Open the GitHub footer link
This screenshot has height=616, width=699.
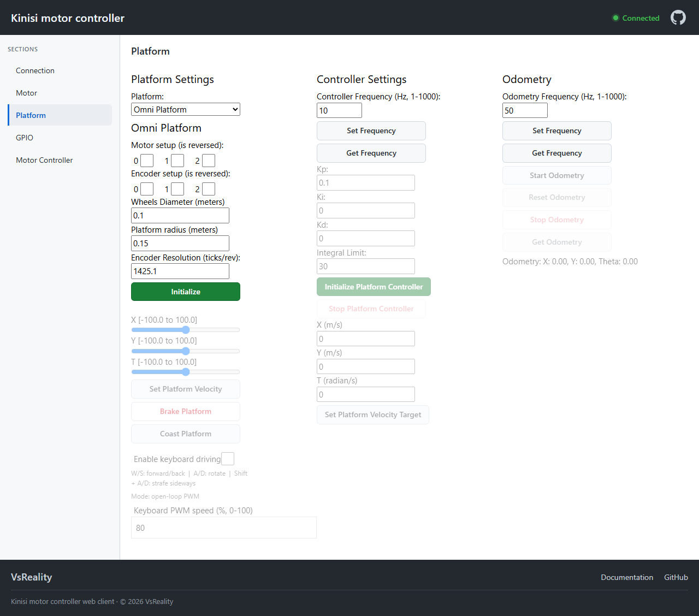tap(676, 577)
